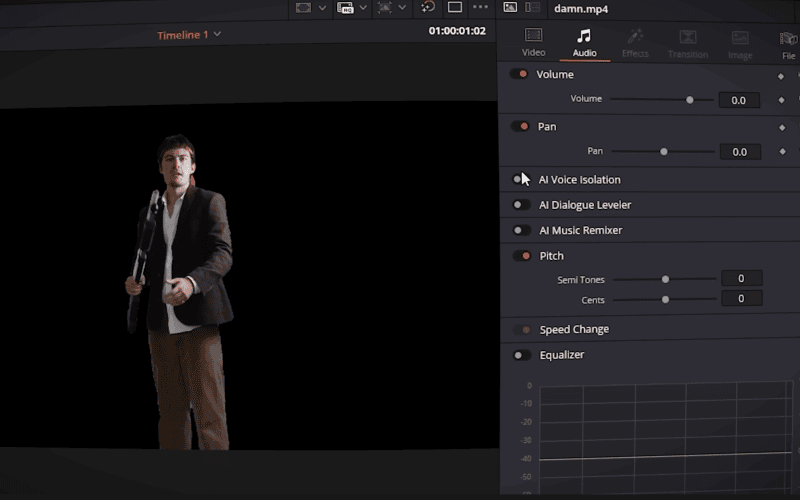Enable the Equalizer toggle
800x500 pixels.
523,355
